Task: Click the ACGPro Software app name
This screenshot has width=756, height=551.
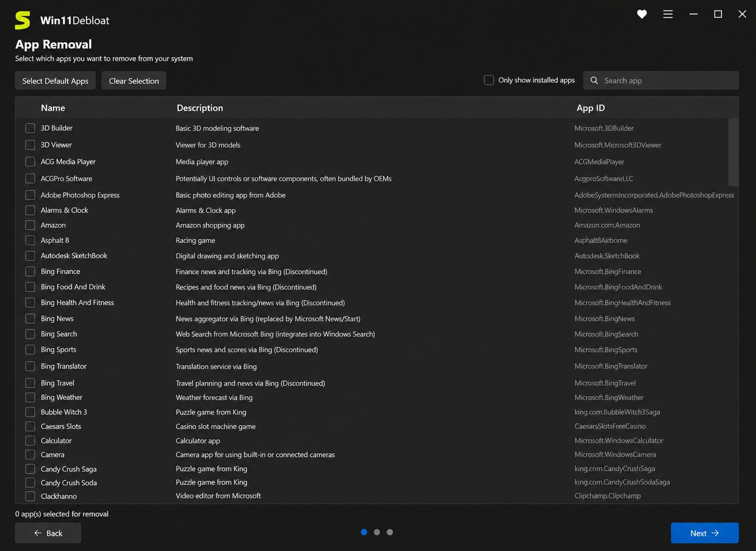Action: click(66, 179)
